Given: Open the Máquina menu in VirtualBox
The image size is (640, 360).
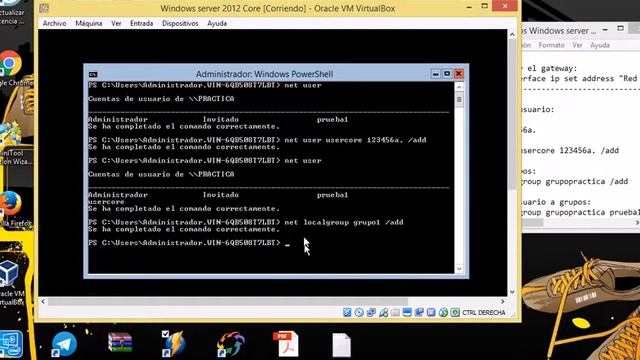Looking at the screenshot, I should tap(89, 24).
